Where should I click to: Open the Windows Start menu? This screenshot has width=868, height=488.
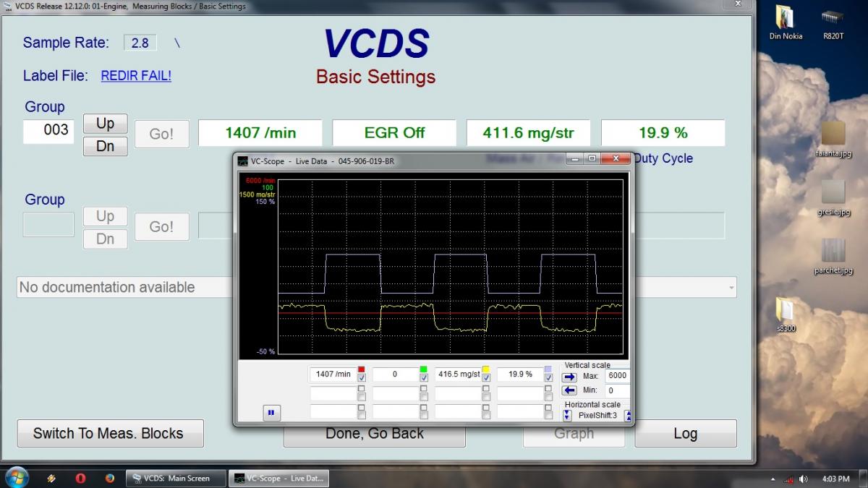point(16,477)
